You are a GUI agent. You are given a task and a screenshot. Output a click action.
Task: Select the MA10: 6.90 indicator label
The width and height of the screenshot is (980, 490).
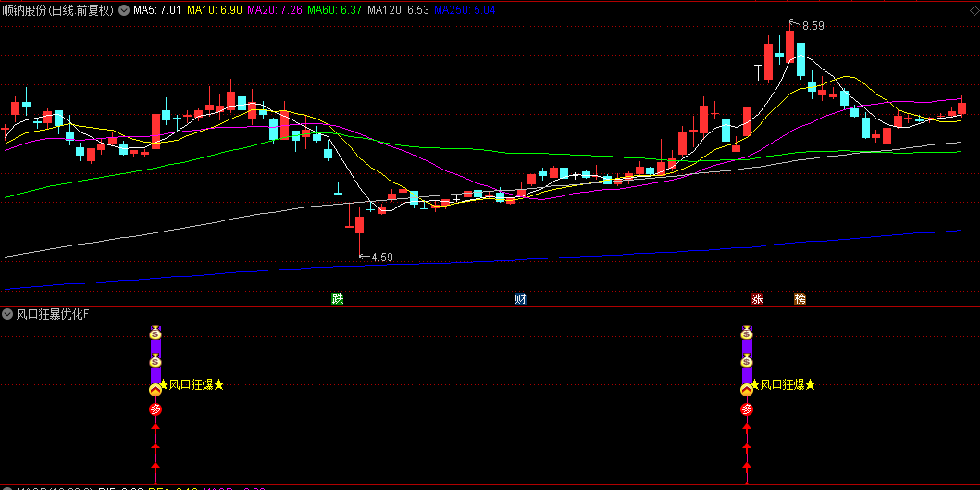pos(214,10)
